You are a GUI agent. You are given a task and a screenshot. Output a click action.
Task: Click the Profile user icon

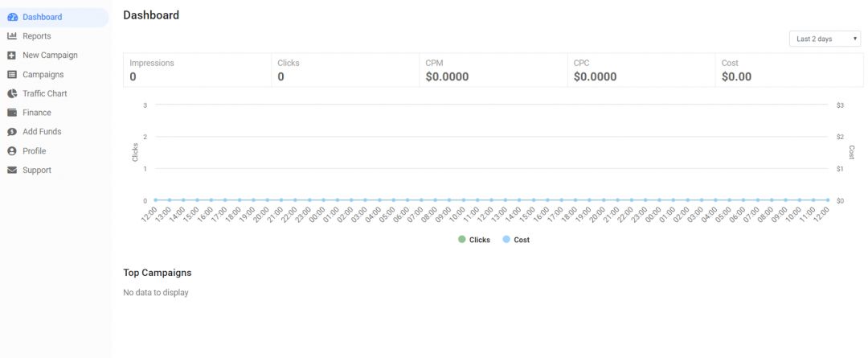(12, 151)
